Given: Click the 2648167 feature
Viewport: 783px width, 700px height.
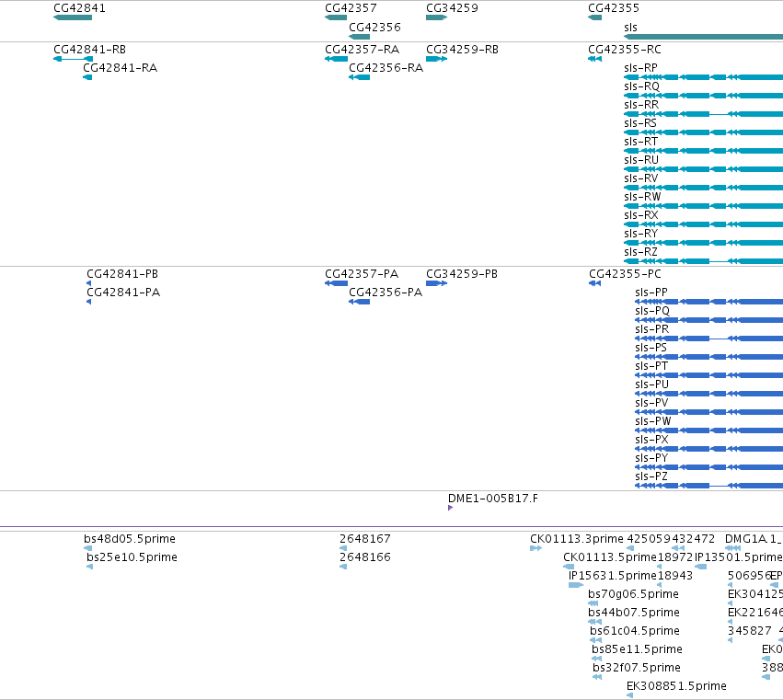Looking at the screenshot, I should [343, 548].
